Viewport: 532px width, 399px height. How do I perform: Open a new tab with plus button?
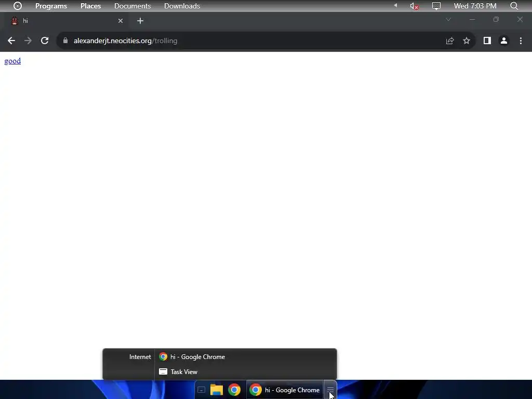[140, 21]
